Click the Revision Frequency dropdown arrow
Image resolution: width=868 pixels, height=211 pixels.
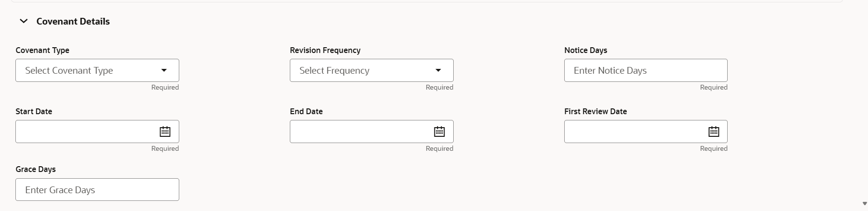(438, 70)
